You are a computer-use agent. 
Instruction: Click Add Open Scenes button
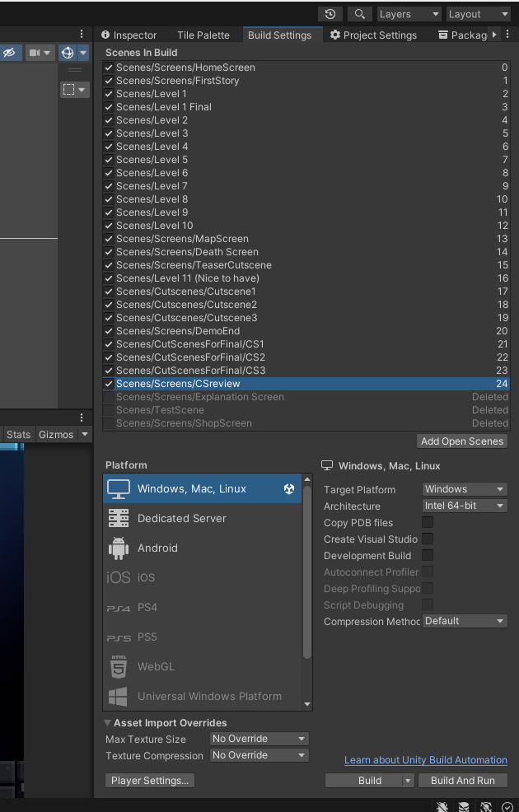(462, 441)
